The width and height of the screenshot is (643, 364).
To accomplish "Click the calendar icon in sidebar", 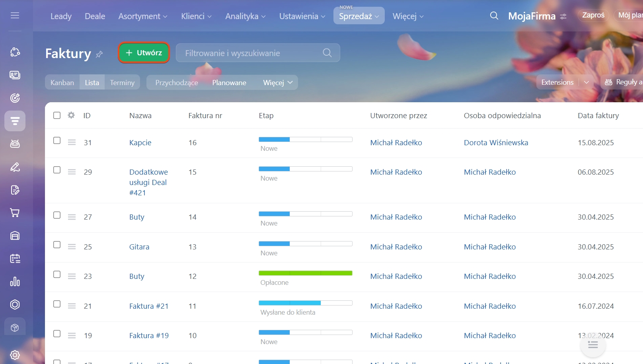I will coord(15,259).
